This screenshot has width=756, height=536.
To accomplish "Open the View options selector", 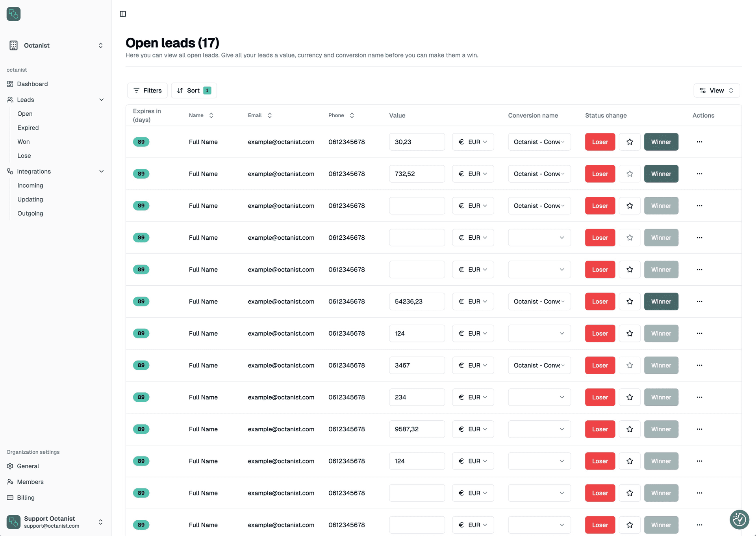I will [x=716, y=91].
